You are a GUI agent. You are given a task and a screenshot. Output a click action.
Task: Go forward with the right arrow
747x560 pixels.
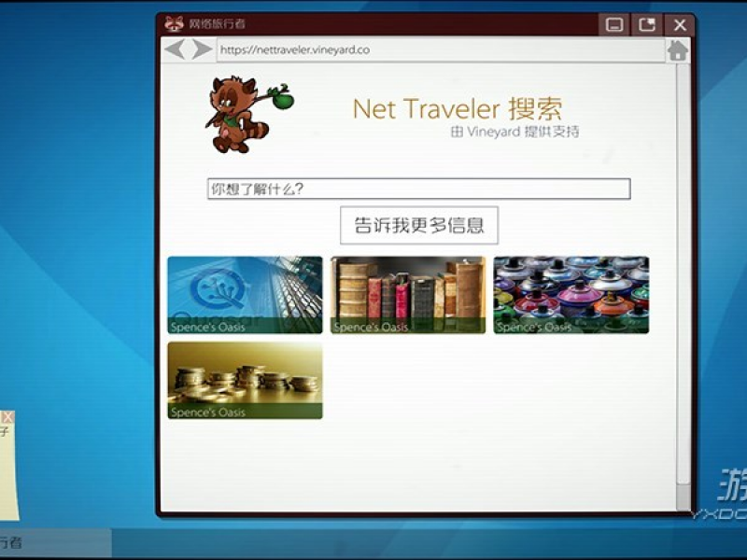pos(203,49)
